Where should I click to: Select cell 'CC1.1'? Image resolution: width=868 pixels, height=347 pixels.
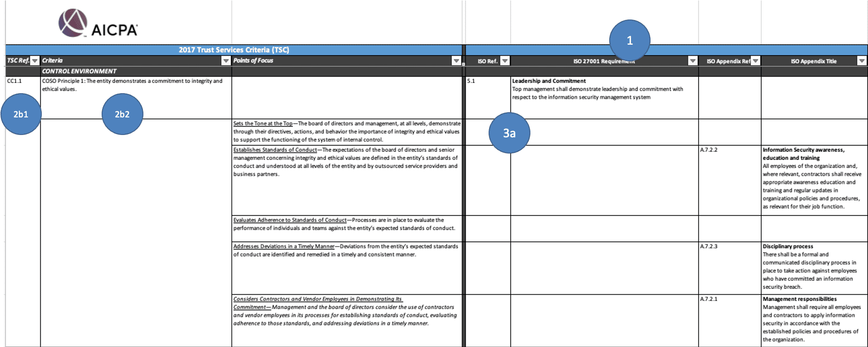[x=23, y=97]
